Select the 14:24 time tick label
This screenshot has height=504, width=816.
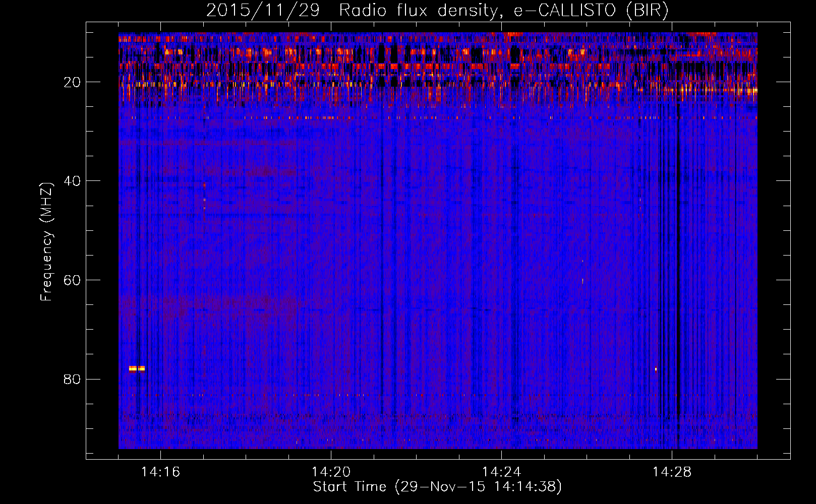tap(501, 472)
